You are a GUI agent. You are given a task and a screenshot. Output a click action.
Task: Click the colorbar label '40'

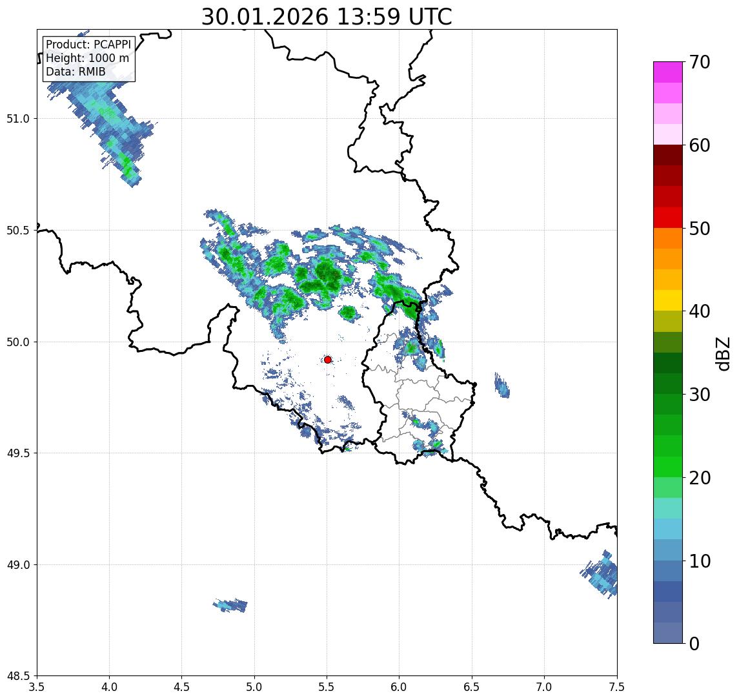pos(700,311)
